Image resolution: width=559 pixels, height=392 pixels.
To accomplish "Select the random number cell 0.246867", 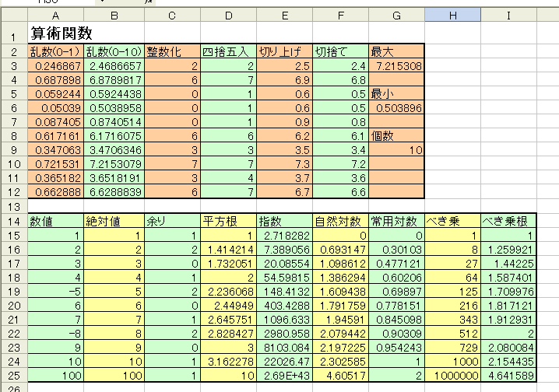I will [55, 66].
